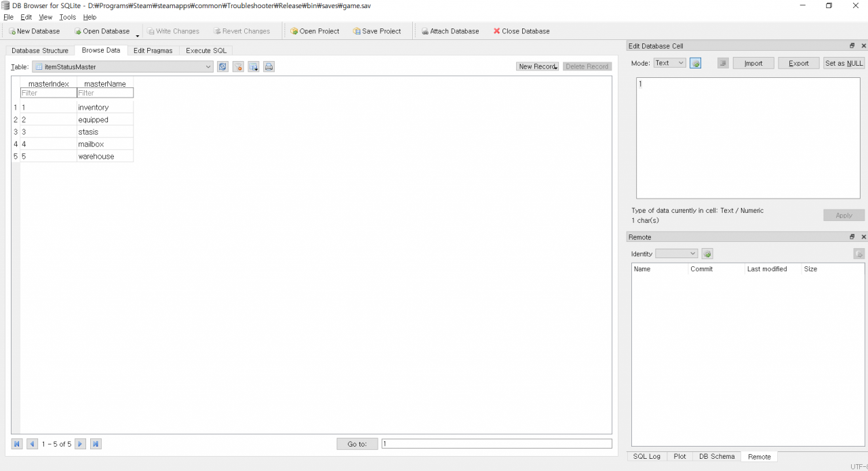The image size is (868, 471).
Task: Go to the last record with the navigation arrow
Action: pyautogui.click(x=96, y=444)
